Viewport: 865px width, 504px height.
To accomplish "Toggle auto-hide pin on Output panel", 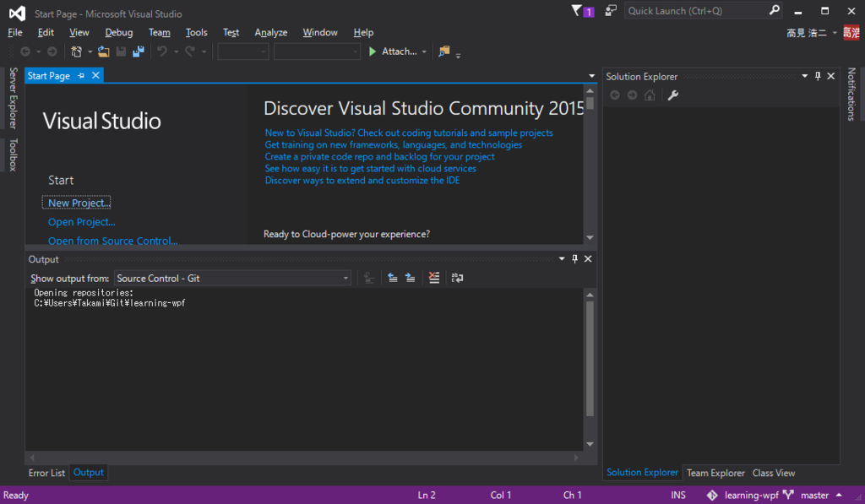I will [574, 259].
